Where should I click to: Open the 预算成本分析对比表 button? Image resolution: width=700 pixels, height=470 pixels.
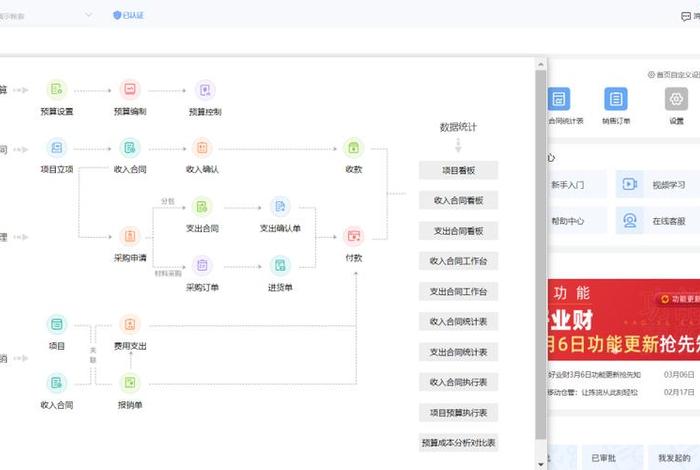tap(458, 443)
